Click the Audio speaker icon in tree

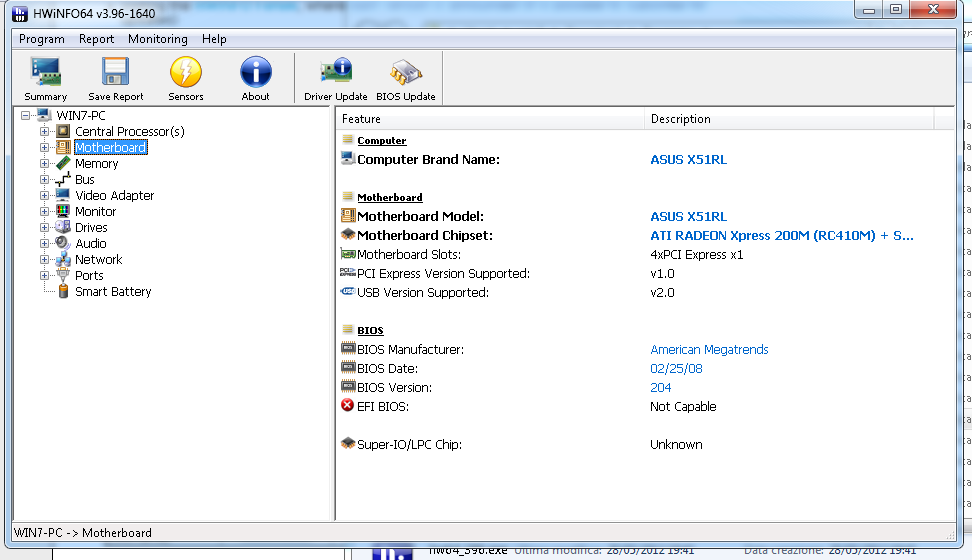point(63,243)
